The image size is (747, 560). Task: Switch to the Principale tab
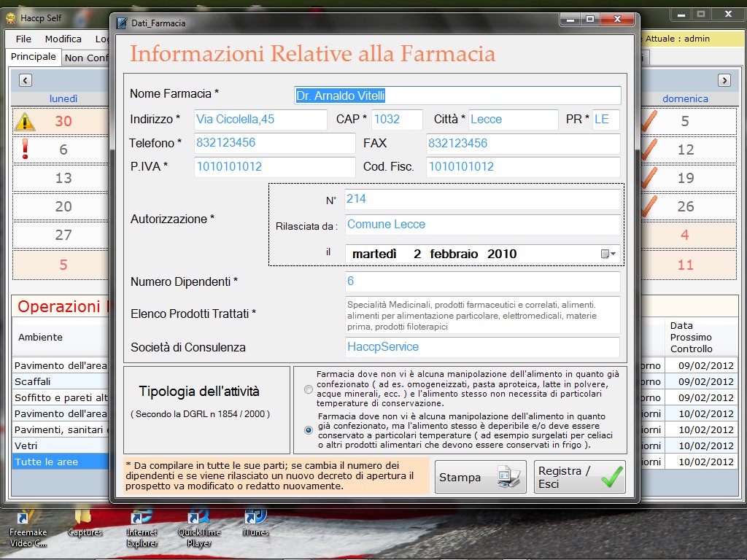(x=34, y=57)
